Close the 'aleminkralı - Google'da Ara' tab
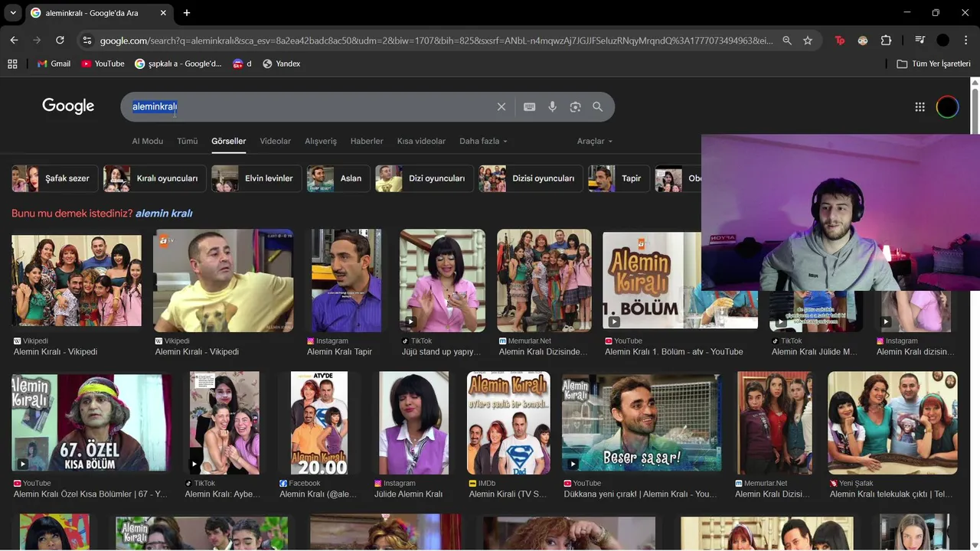Screen dimensions: 980x551 point(164,13)
